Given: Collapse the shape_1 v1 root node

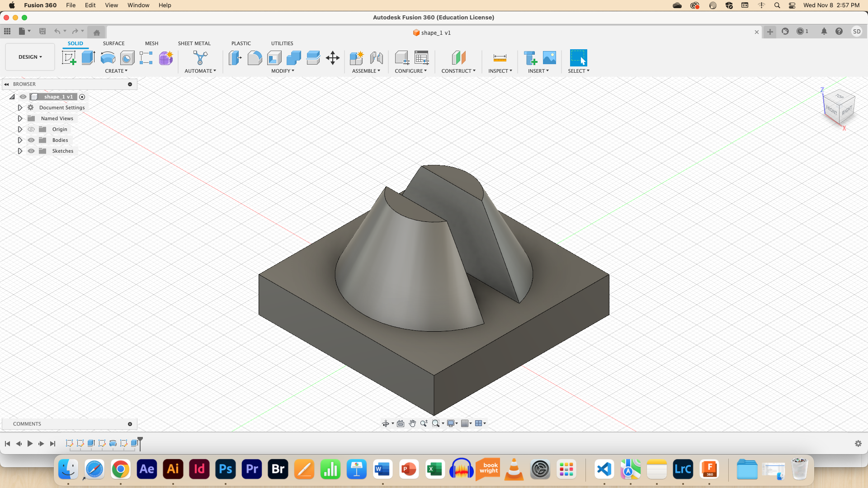Looking at the screenshot, I should point(12,97).
